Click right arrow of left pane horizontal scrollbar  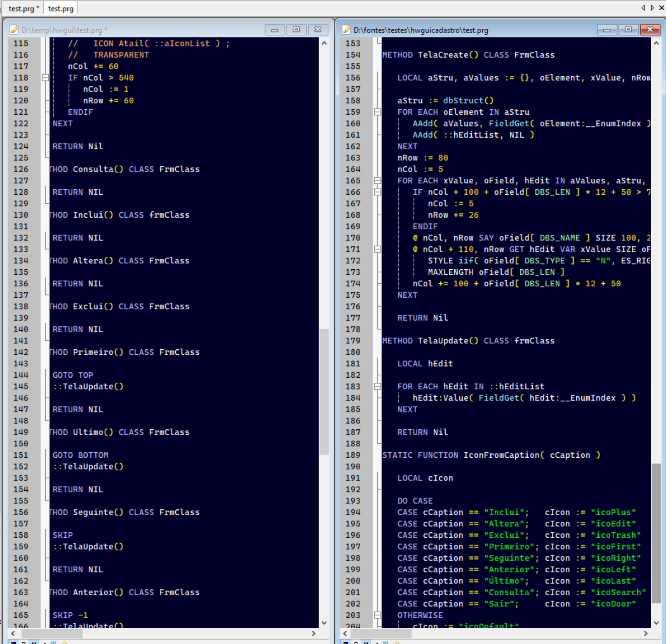coord(314,633)
